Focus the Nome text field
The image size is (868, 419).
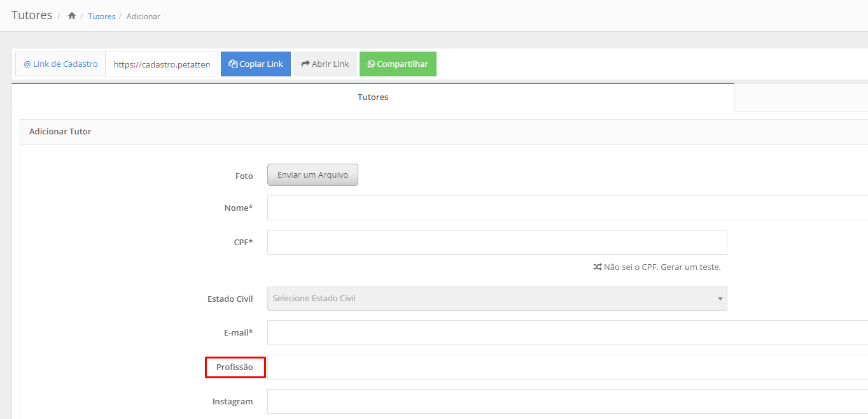(x=566, y=208)
